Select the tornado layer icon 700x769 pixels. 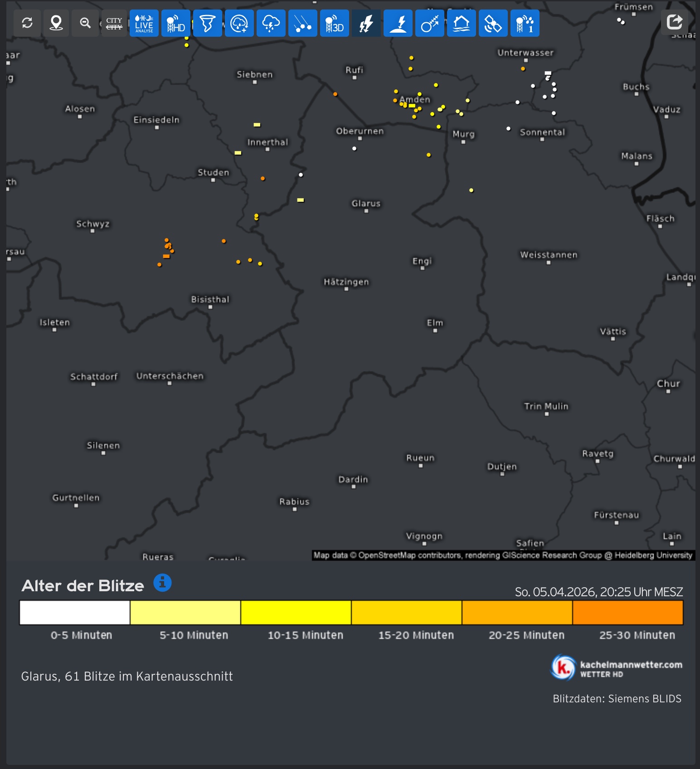pos(208,23)
